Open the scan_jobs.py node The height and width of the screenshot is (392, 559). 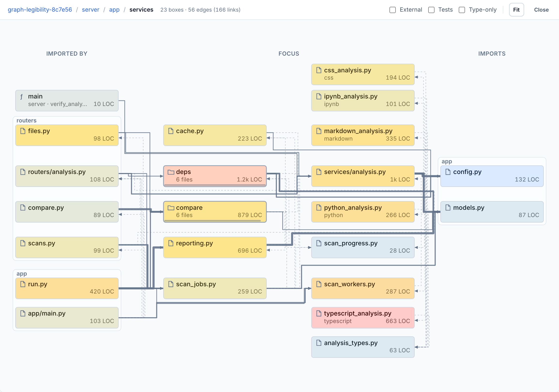pyautogui.click(x=215, y=288)
